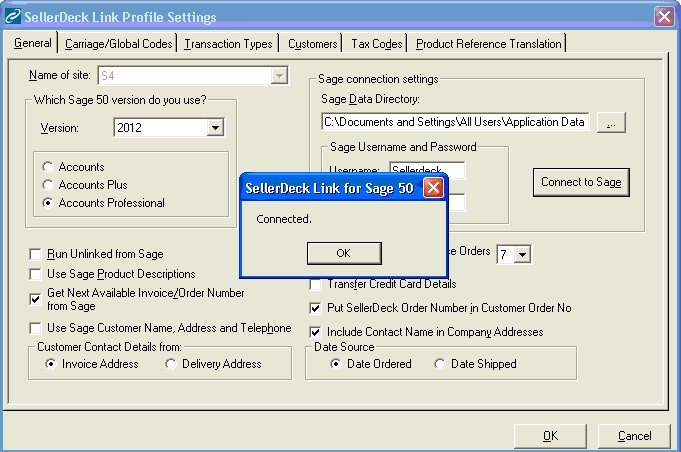Screen dimensions: 681x452
Task: Select the Accounts Plus radio button
Action: tap(47, 185)
